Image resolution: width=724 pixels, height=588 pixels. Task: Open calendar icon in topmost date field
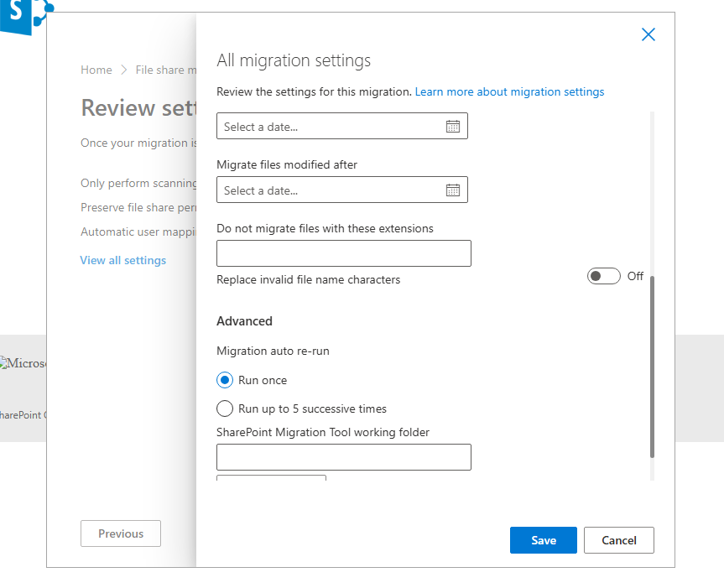pyautogui.click(x=452, y=127)
